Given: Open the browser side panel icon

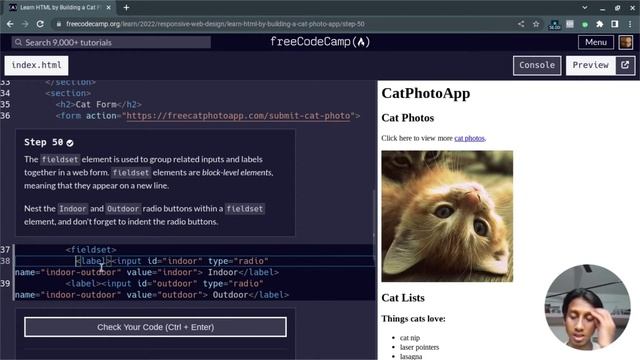Looking at the screenshot, I should point(614,24).
